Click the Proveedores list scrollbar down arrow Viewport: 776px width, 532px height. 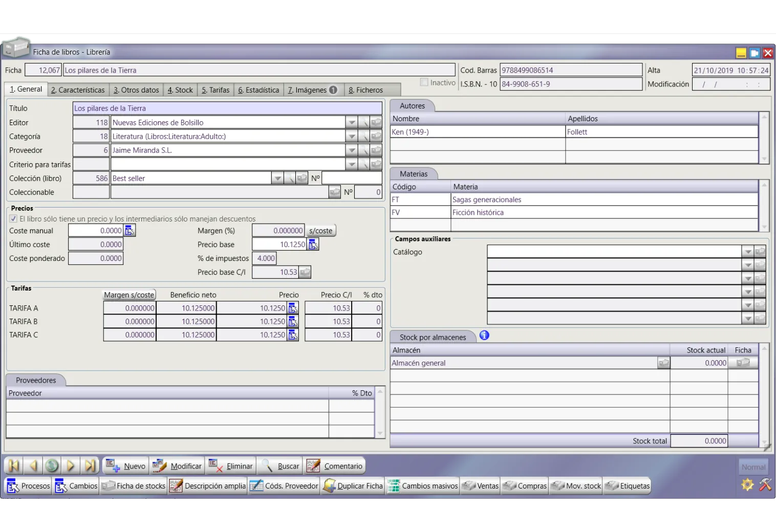(x=380, y=433)
